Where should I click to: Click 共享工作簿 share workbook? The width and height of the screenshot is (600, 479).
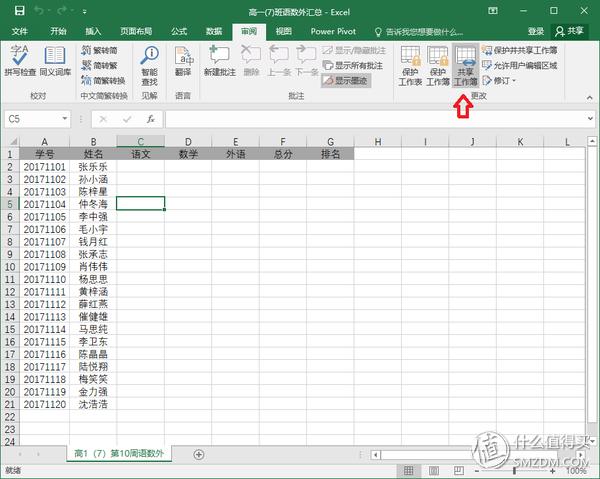coord(465,66)
